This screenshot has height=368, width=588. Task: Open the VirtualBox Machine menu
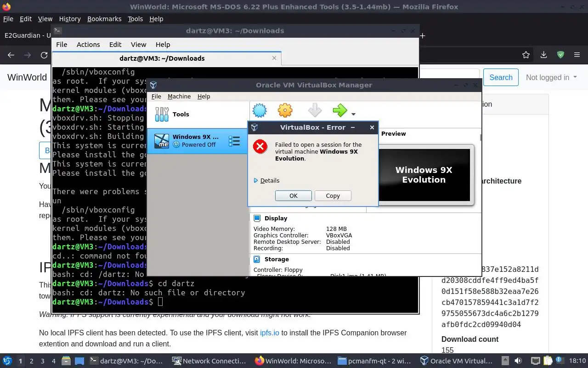tap(179, 96)
